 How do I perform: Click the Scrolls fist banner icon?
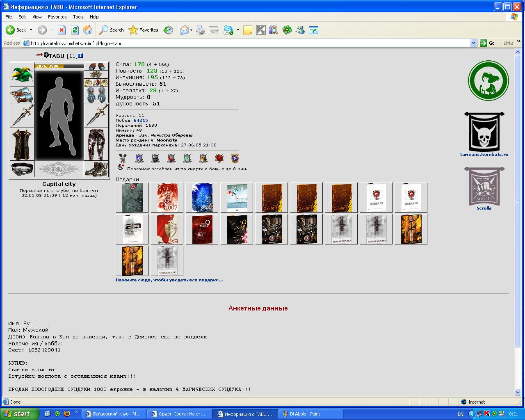(484, 186)
